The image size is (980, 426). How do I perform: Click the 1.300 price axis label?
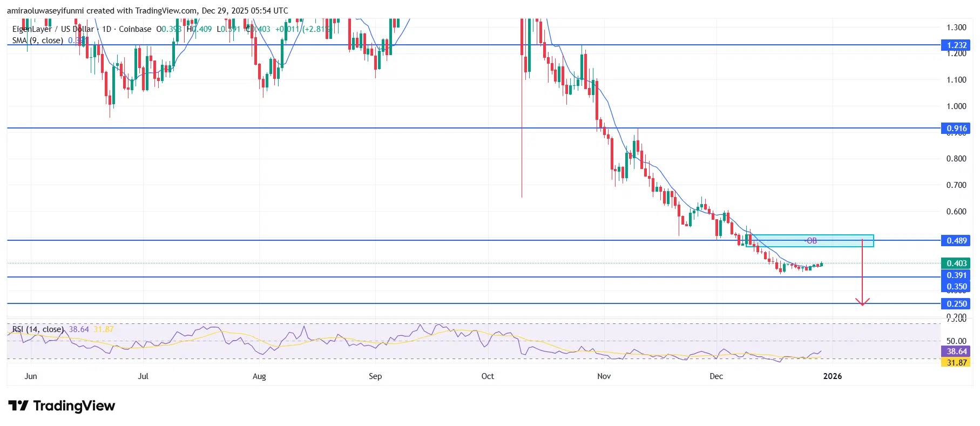[956, 28]
